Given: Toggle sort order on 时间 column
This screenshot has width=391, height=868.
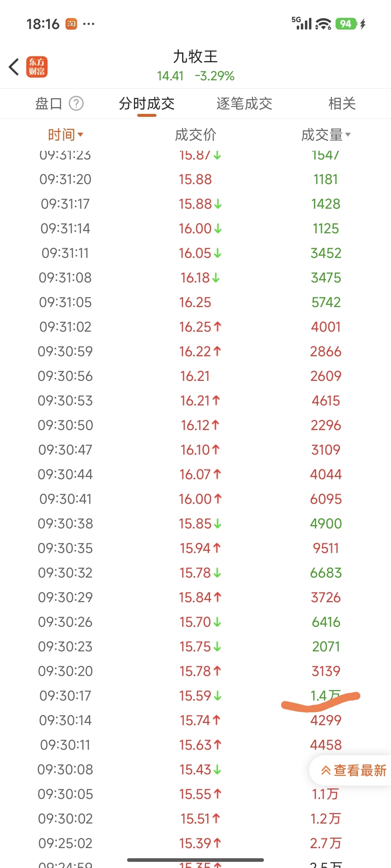Looking at the screenshot, I should 66,135.
